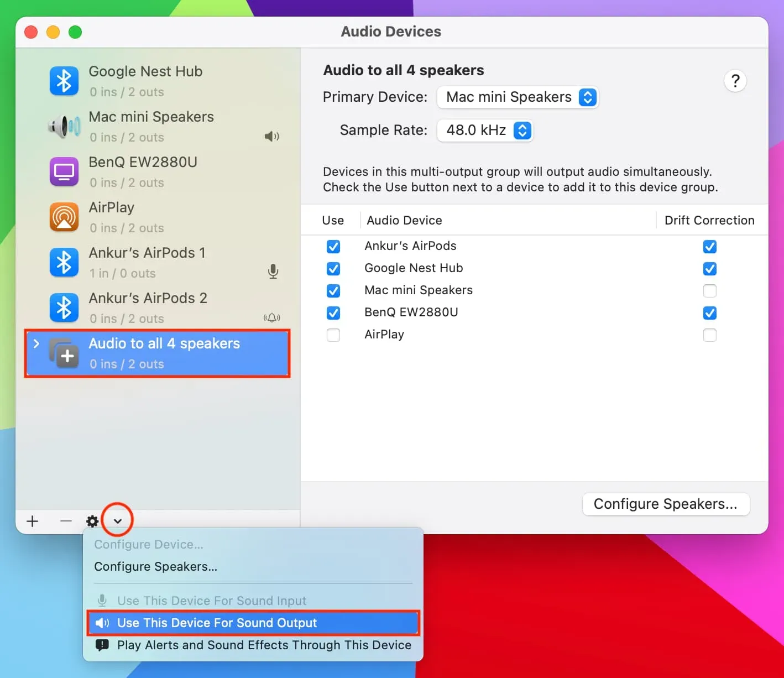Enable Drift Correction for AirPlay
The height and width of the screenshot is (678, 784).
(710, 335)
